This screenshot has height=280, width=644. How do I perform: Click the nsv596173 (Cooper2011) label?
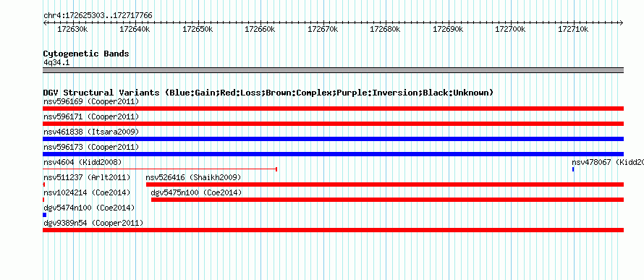coord(91,147)
